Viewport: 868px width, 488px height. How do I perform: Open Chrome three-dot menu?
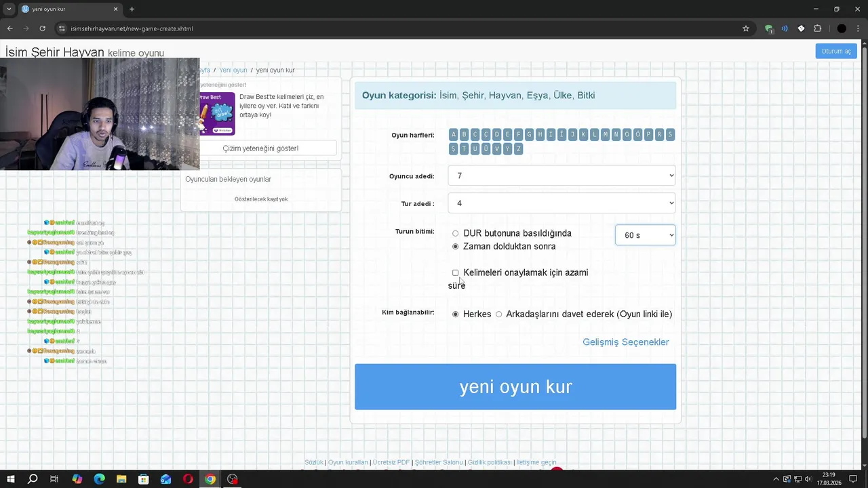point(858,28)
